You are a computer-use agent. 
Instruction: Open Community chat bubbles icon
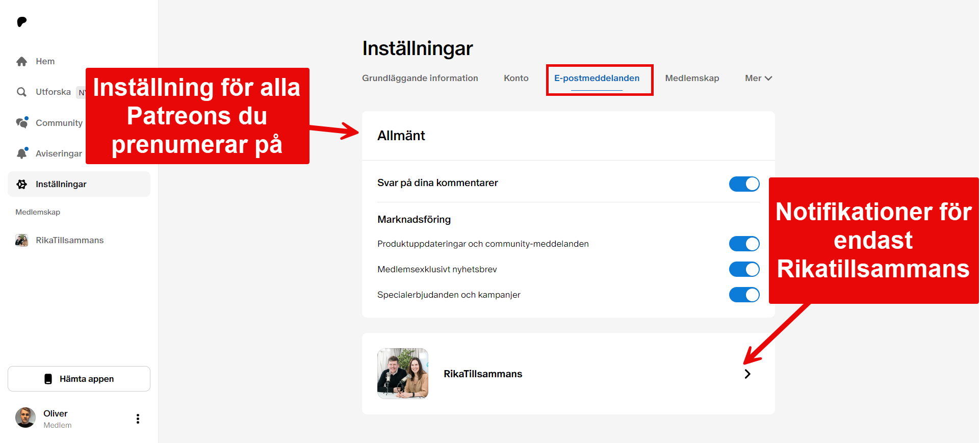[21, 123]
